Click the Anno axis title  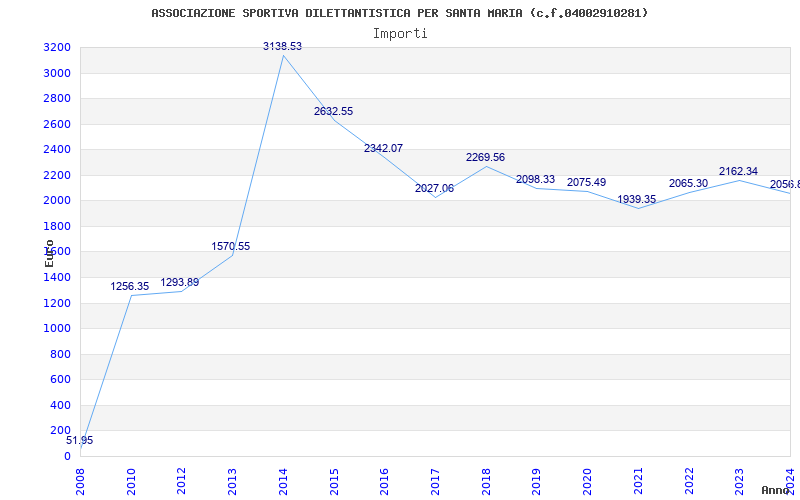(776, 490)
